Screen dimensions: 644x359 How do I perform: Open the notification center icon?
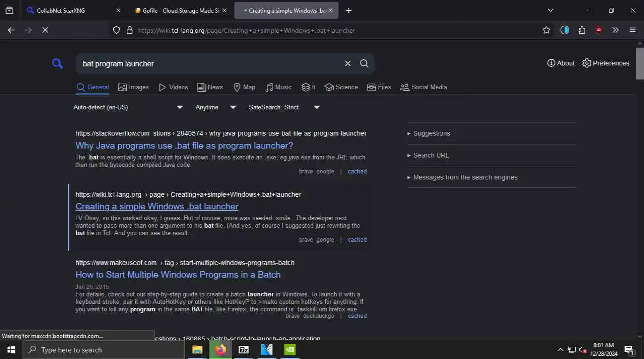pos(629,350)
